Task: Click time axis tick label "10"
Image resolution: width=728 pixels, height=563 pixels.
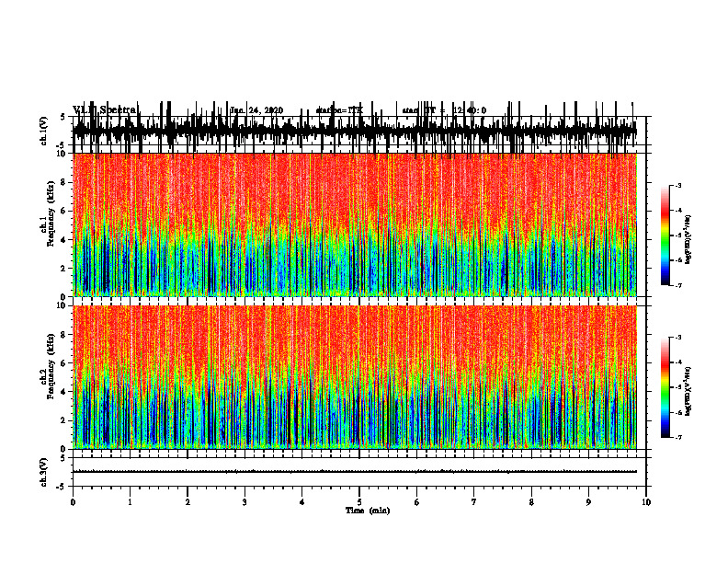Action: (646, 502)
